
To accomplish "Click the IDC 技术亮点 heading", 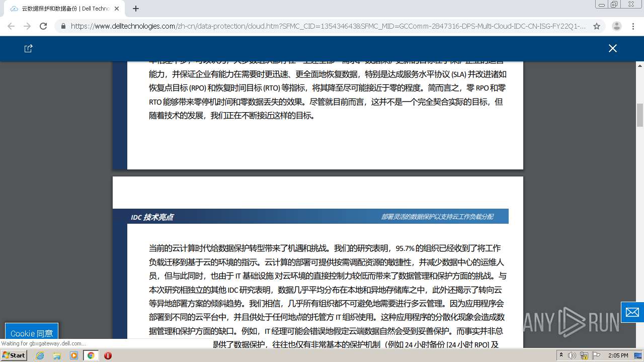I will click(x=152, y=217).
